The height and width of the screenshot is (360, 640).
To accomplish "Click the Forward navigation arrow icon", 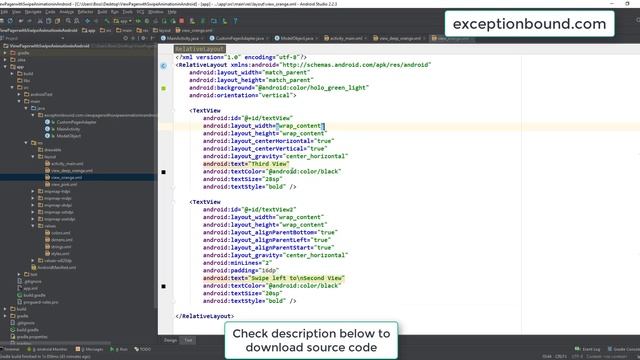I will [x=96, y=21].
